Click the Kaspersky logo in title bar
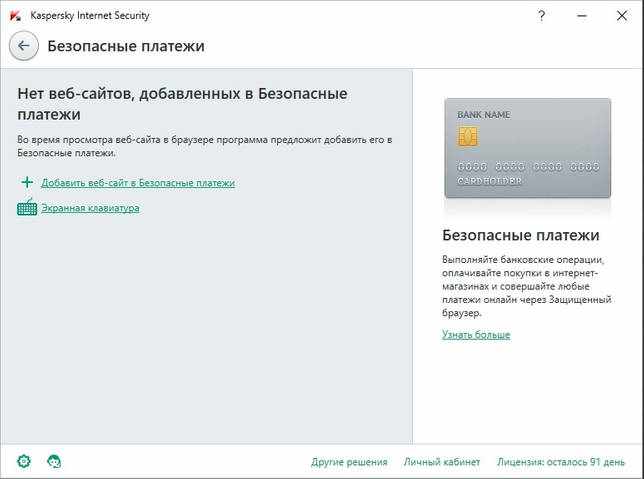644x479 pixels. click(15, 16)
